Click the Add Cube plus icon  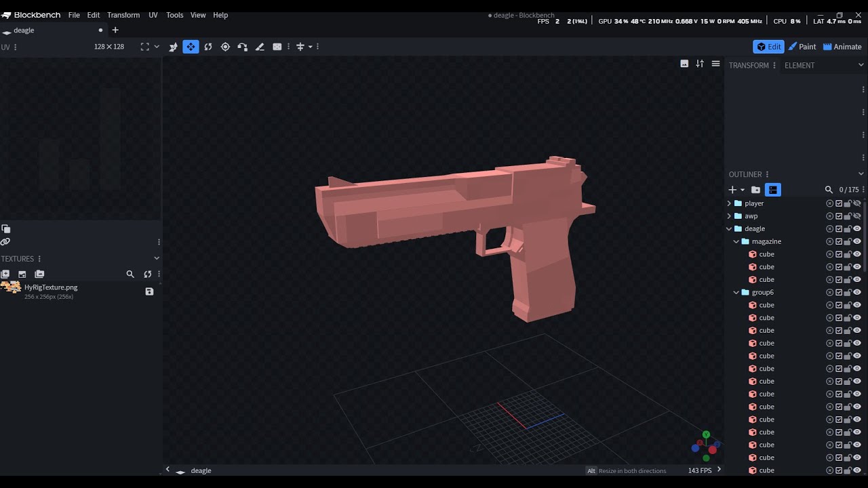[x=732, y=190]
